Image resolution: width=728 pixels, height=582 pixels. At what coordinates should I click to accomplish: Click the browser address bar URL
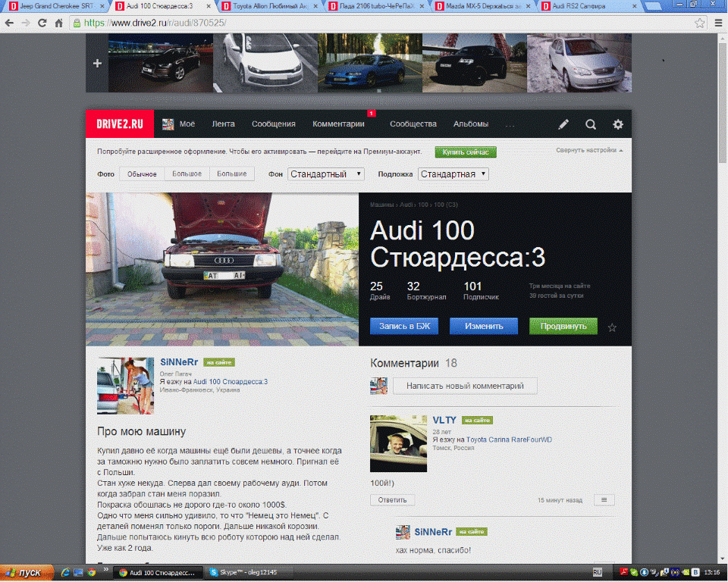pos(155,23)
